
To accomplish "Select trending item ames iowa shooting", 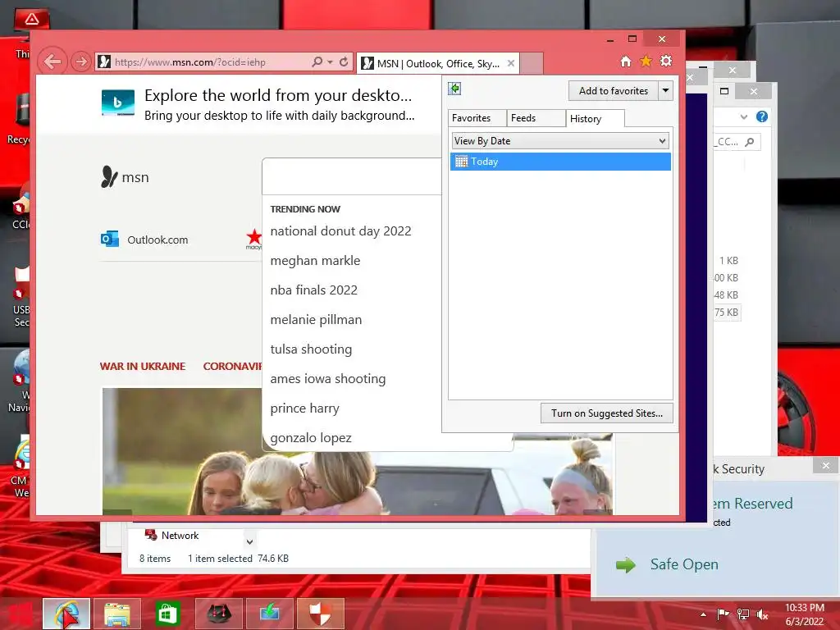I will (x=328, y=378).
